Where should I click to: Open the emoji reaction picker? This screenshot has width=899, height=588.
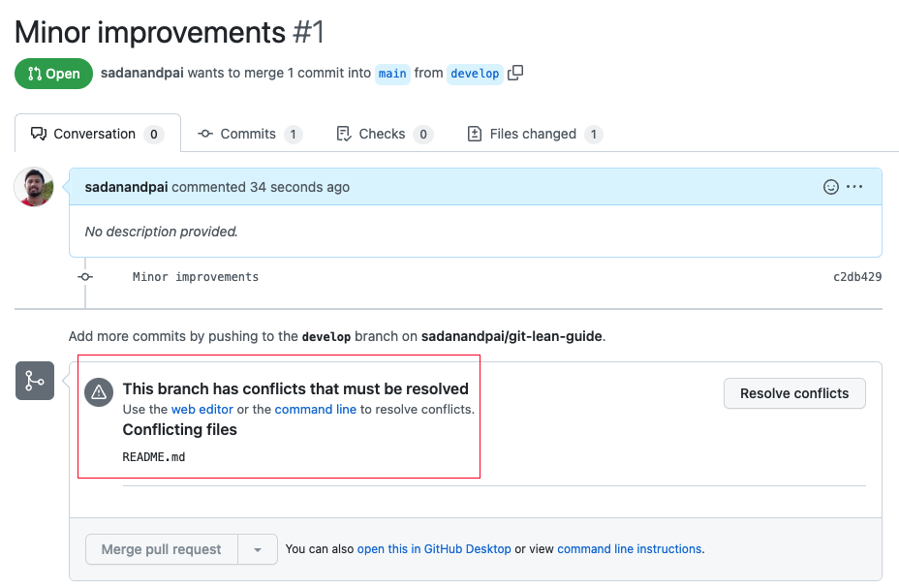[830, 187]
